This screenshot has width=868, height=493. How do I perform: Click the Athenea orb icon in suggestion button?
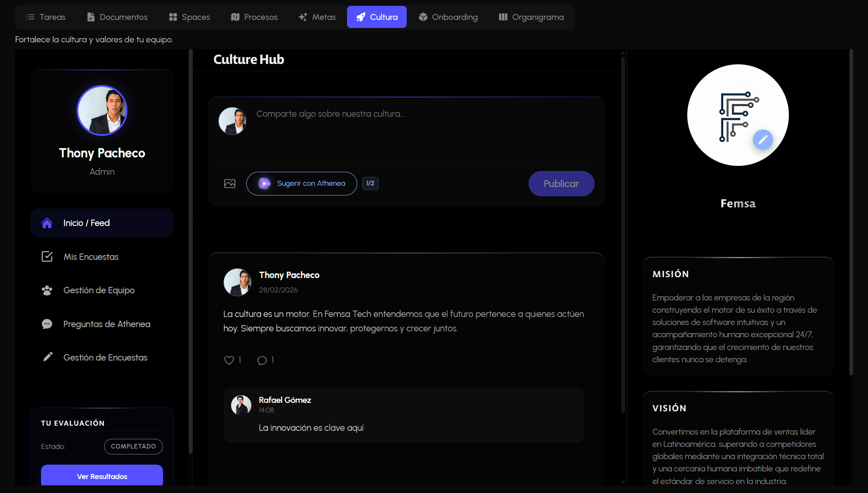(x=265, y=183)
